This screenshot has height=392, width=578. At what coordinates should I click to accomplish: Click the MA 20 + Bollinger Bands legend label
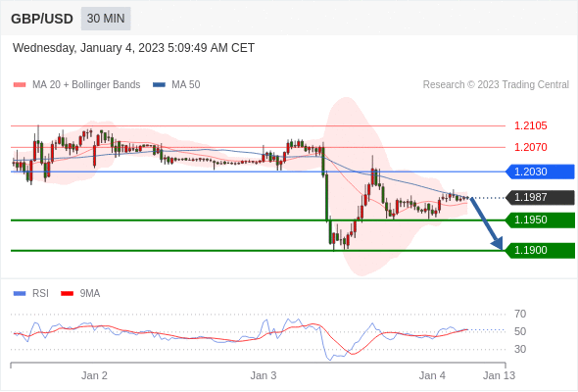[86, 85]
